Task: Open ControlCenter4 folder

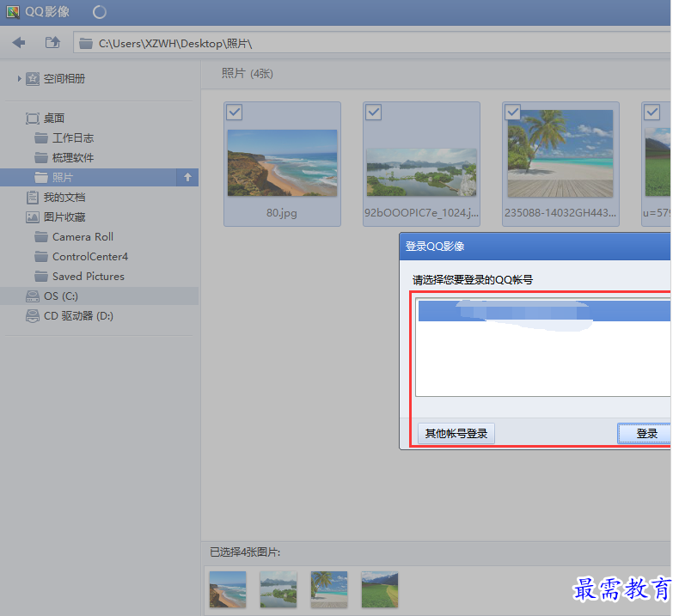Action: tap(90, 257)
